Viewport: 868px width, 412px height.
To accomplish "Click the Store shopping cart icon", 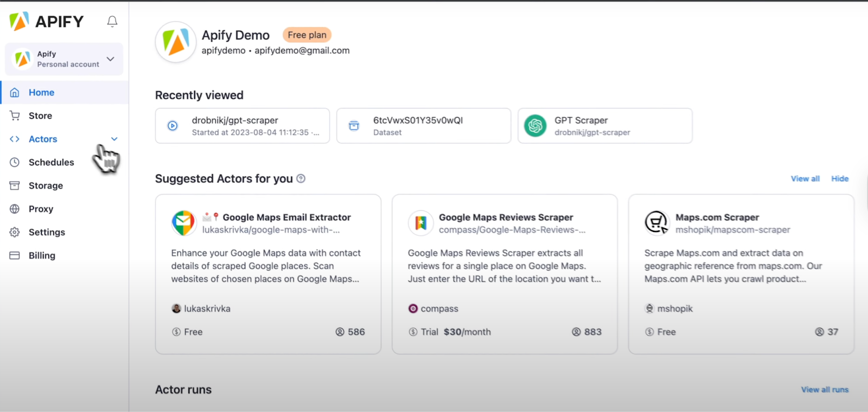I will point(15,115).
